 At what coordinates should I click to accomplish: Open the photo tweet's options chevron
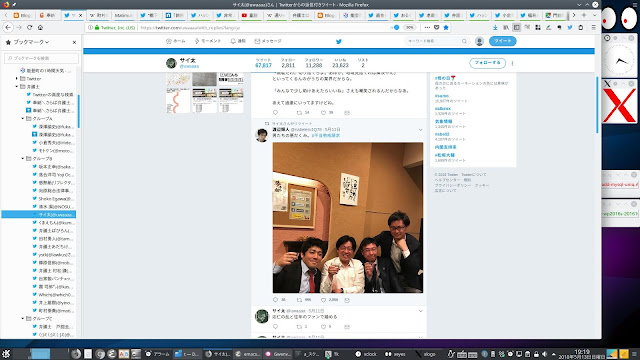[420, 130]
